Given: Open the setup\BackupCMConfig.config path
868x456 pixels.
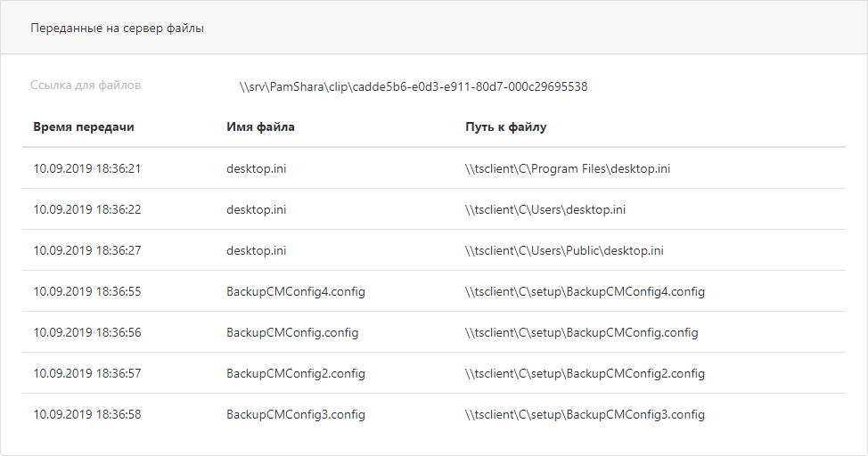Looking at the screenshot, I should pos(582,332).
